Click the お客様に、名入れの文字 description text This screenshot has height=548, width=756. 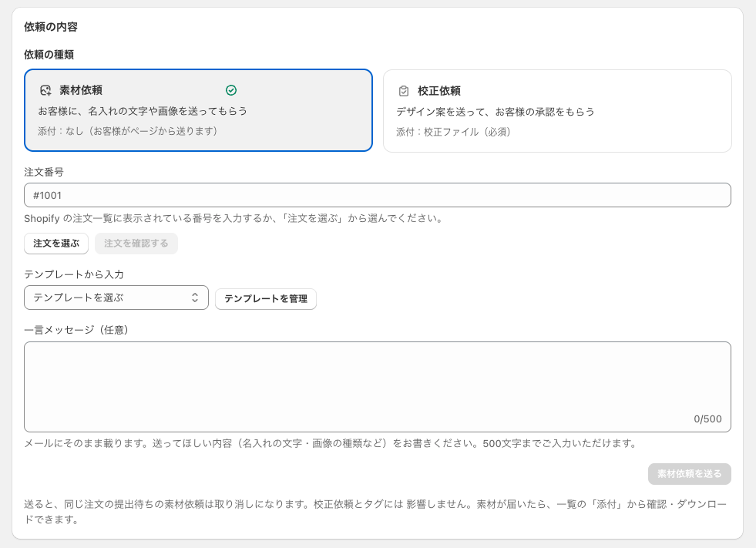143,111
